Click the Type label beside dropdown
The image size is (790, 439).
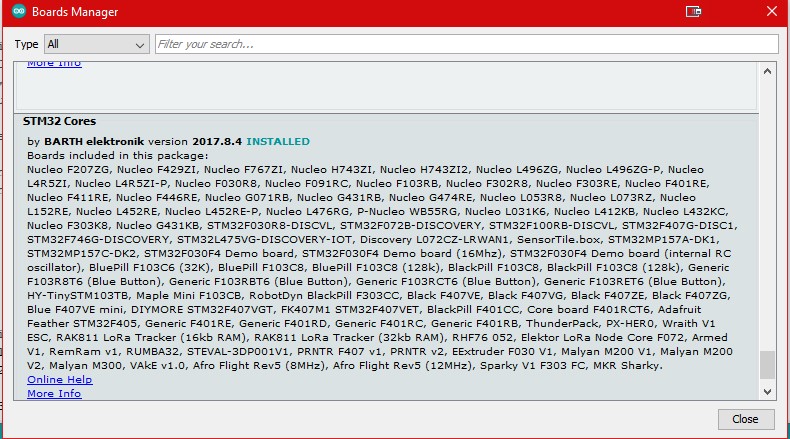coord(26,44)
